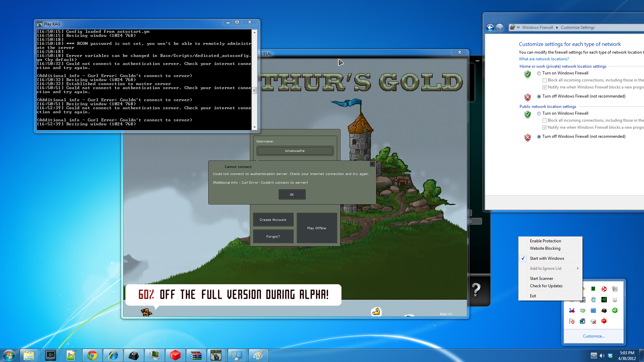Screen dimensions: 644x362
Task: Open Internet Explorer from the taskbar
Action: (x=113, y=355)
